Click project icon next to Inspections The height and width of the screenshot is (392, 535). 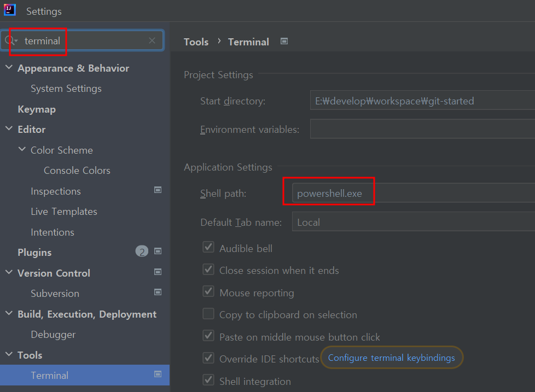point(158,190)
